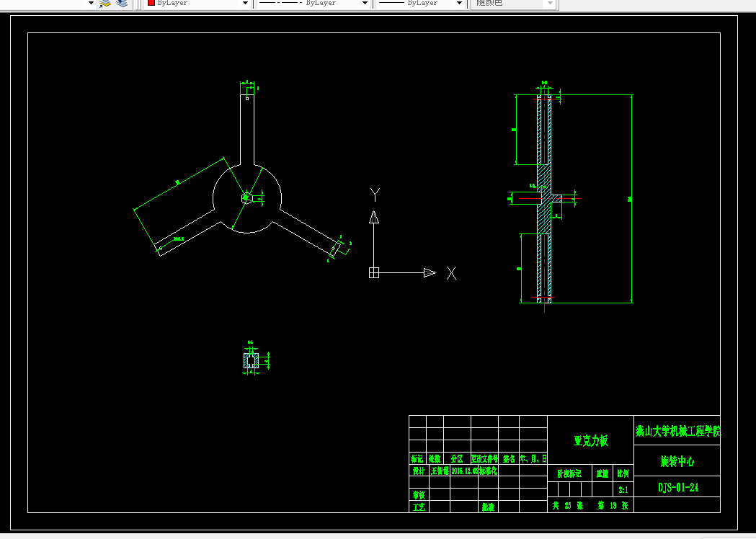756x539 pixels.
Task: Click the Layer Previous stacked-sheets icon
Action: (122, 4)
